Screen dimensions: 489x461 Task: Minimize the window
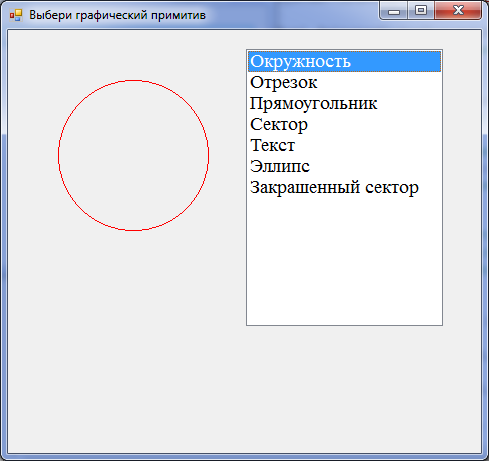coord(394,11)
